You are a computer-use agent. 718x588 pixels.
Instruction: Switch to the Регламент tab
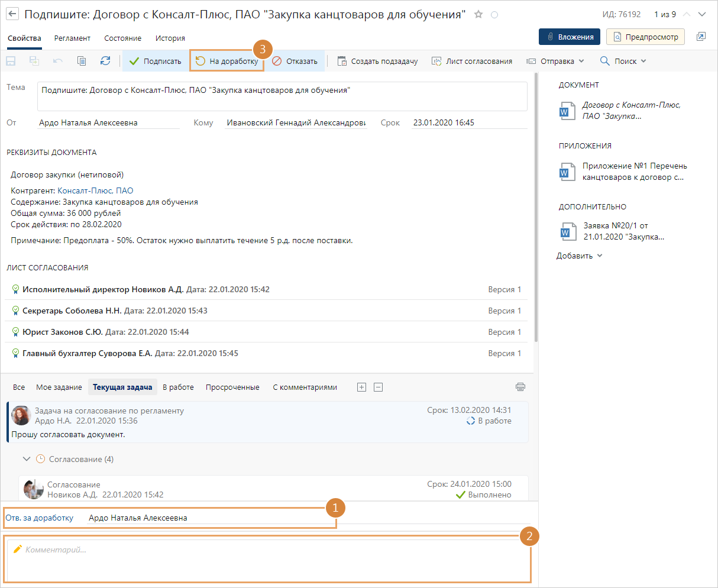point(72,38)
